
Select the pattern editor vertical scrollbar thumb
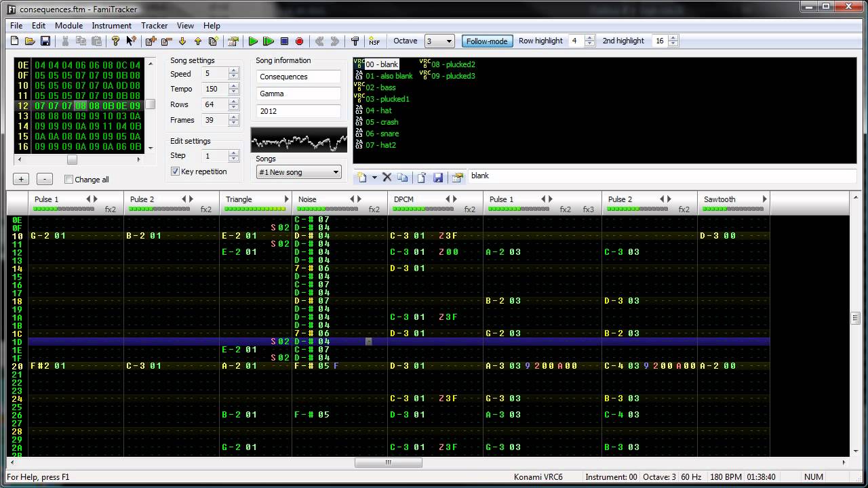(x=856, y=319)
